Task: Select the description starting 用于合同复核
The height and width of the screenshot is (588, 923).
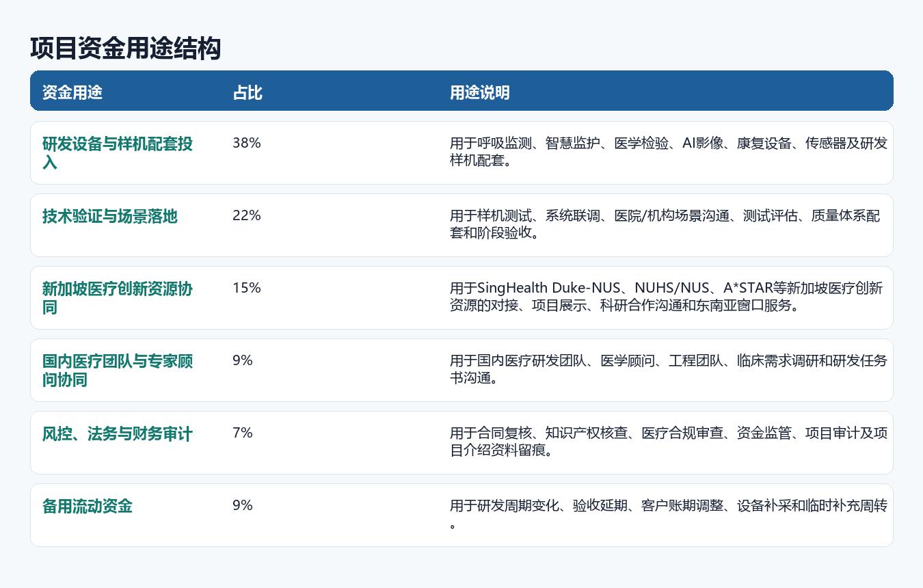Action: click(x=669, y=442)
